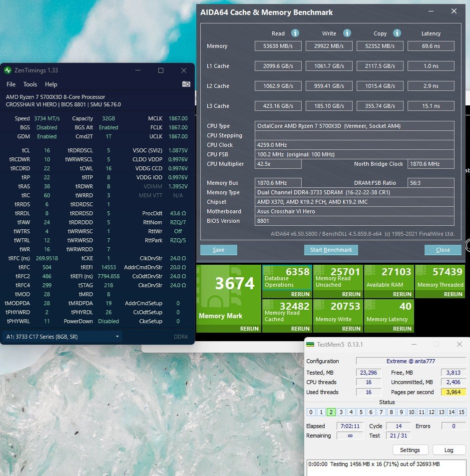This screenshot has height=476, width=470.
Task: Select status thread box 2 in TestMem5
Action: (x=331, y=412)
